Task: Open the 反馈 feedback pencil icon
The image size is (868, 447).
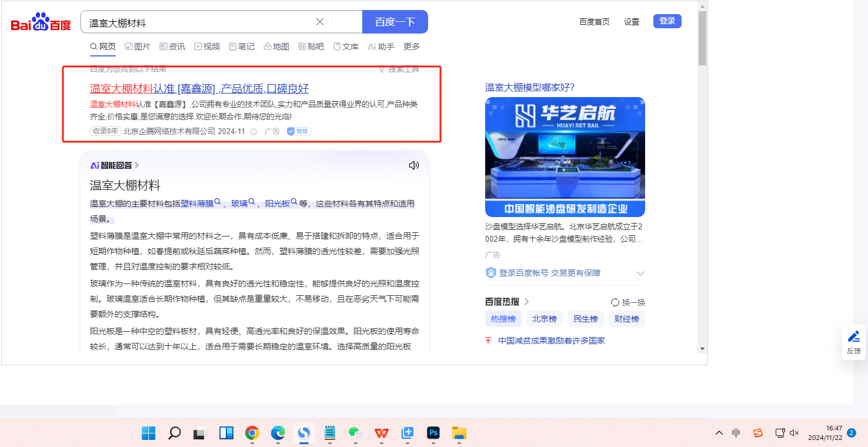Action: click(854, 342)
